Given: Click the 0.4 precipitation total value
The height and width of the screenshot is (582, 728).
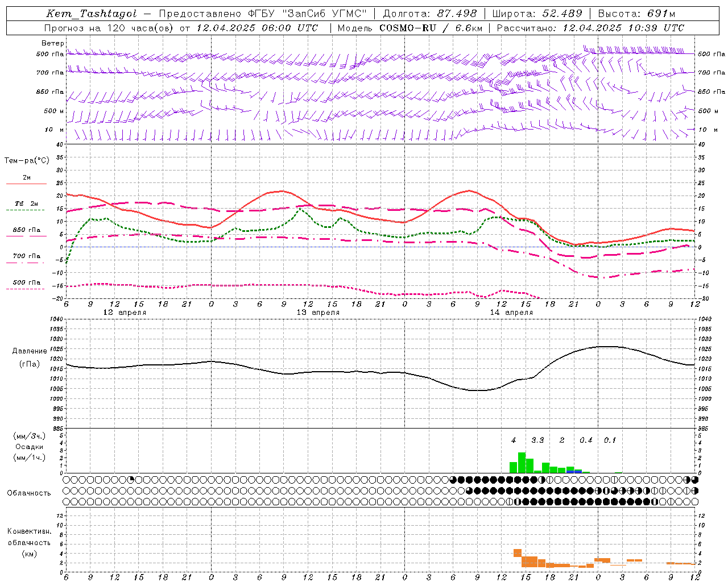Looking at the screenshot, I should pos(586,440).
